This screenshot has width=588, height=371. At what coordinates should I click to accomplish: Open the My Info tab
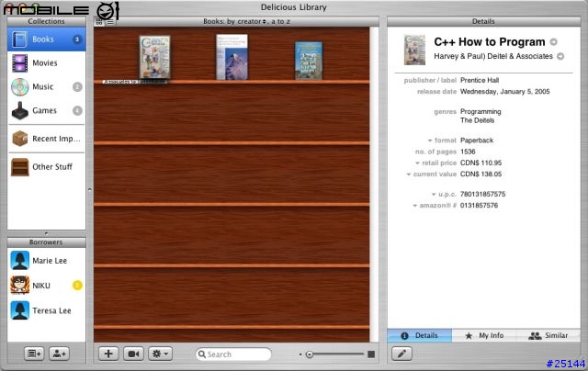point(484,335)
